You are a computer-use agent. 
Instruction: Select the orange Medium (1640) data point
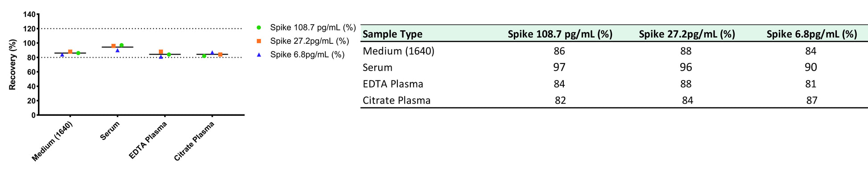point(70,52)
